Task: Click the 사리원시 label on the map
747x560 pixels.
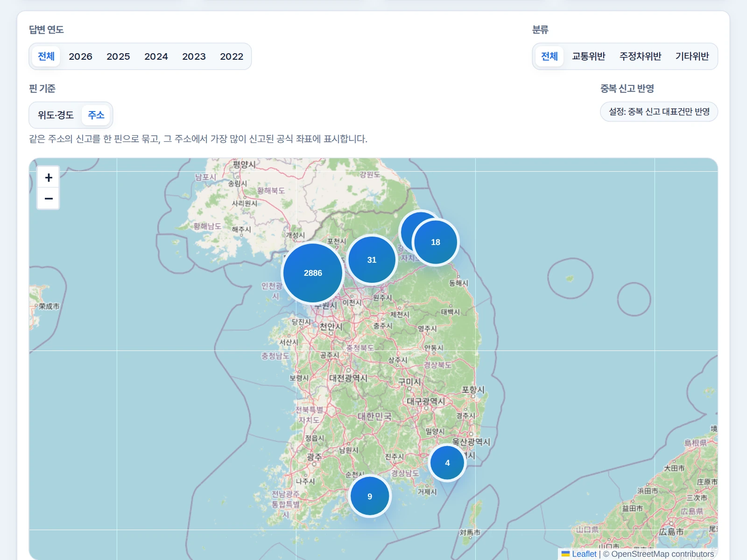Action: (x=245, y=203)
